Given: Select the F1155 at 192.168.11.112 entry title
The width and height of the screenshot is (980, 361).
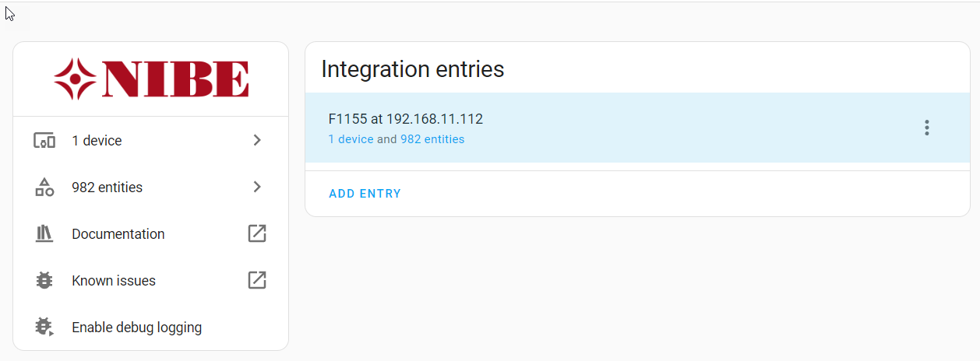Looking at the screenshot, I should [x=406, y=119].
